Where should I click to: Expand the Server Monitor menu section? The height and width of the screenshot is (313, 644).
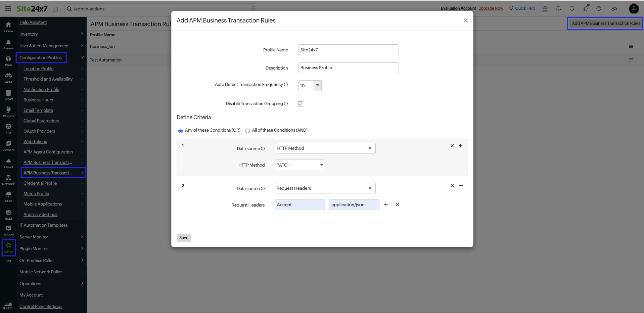tap(34, 237)
